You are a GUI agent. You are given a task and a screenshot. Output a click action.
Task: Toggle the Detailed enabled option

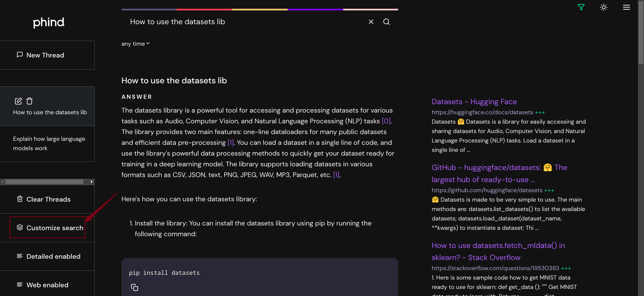pos(47,256)
